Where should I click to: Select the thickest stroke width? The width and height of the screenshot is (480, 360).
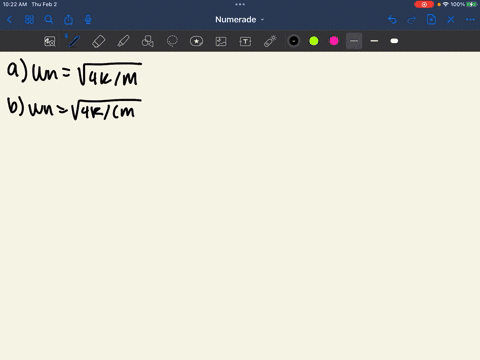point(394,41)
